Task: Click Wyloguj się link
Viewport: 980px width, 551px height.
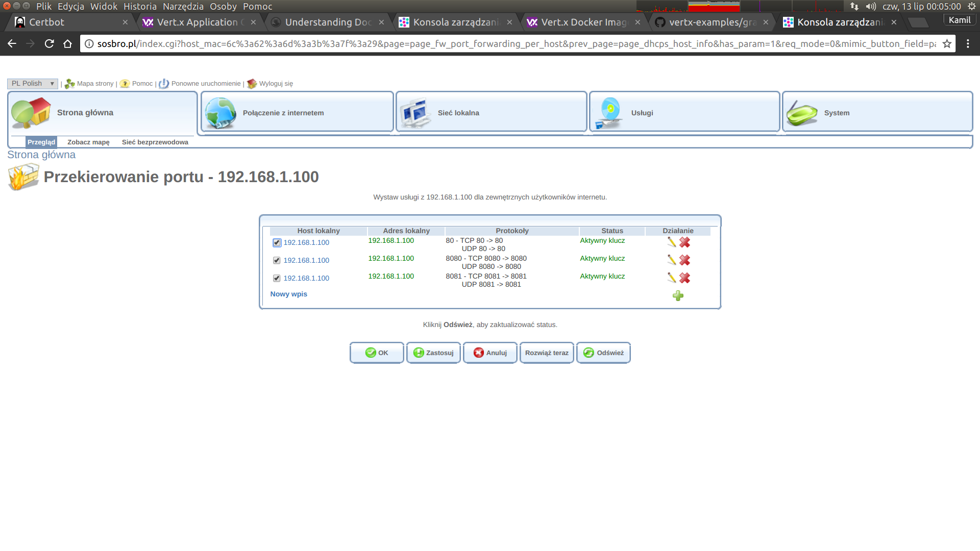Action: pos(276,84)
